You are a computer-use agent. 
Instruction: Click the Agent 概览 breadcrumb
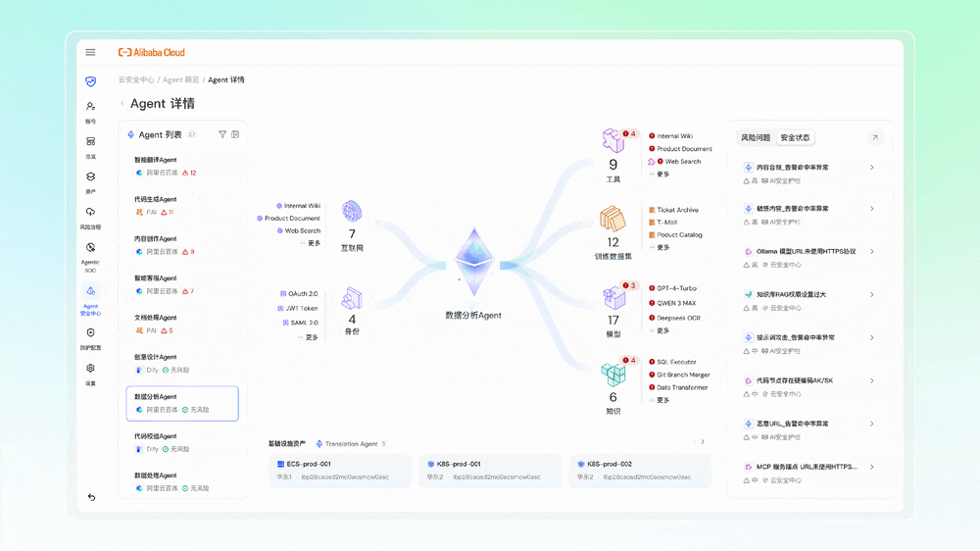coord(180,80)
